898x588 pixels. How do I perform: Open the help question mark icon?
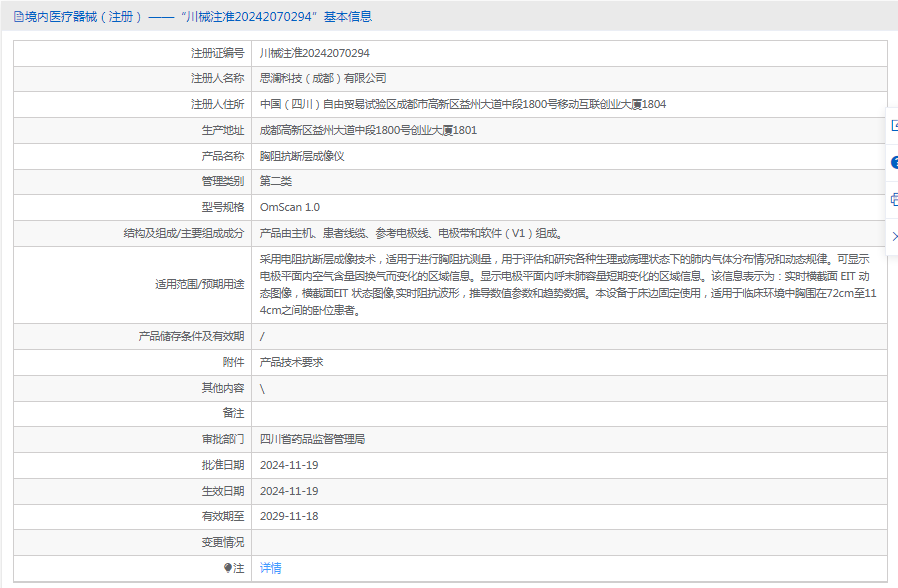point(894,163)
